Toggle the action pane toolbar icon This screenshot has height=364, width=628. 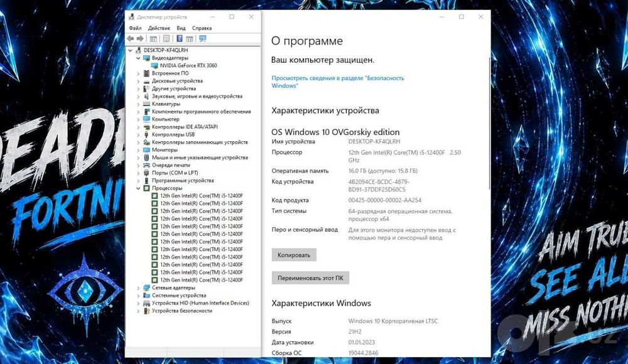(x=190, y=38)
